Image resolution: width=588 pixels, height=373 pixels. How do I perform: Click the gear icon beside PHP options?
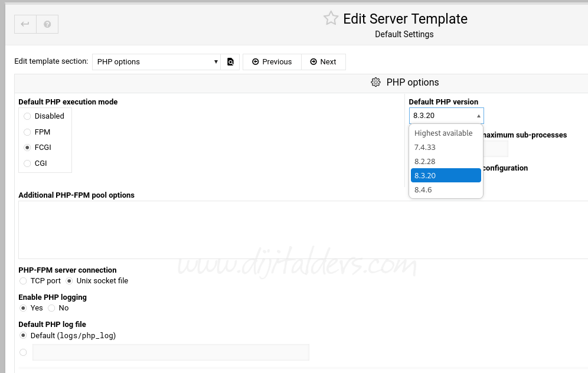(375, 83)
